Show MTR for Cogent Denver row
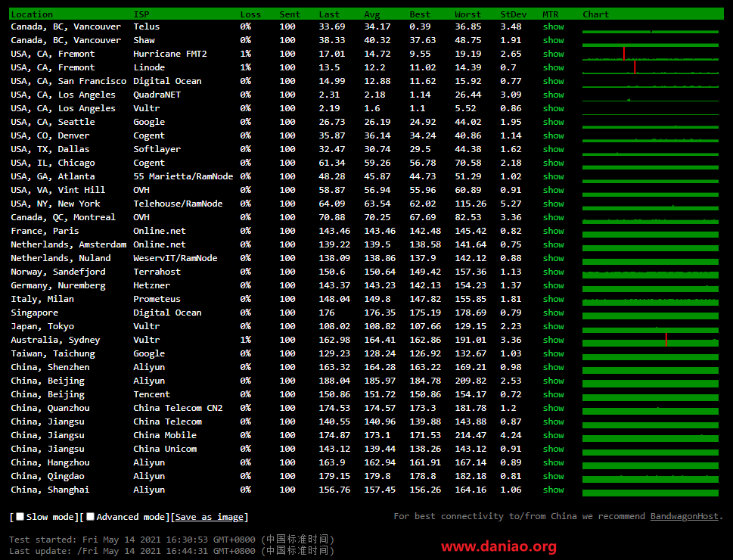733x560 pixels. [554, 135]
